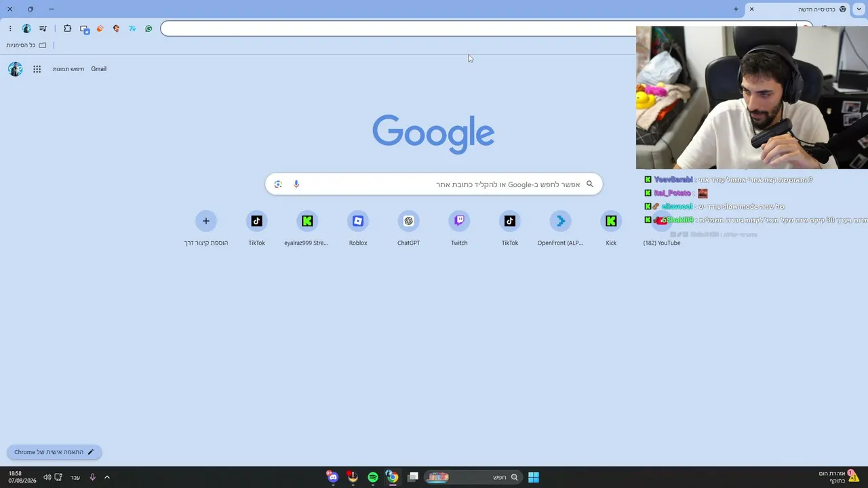Open the Windows Start menu
The image size is (868, 488).
[534, 477]
